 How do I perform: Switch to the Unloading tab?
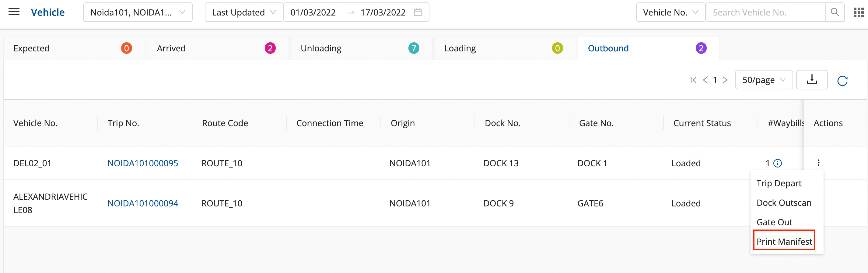click(361, 48)
